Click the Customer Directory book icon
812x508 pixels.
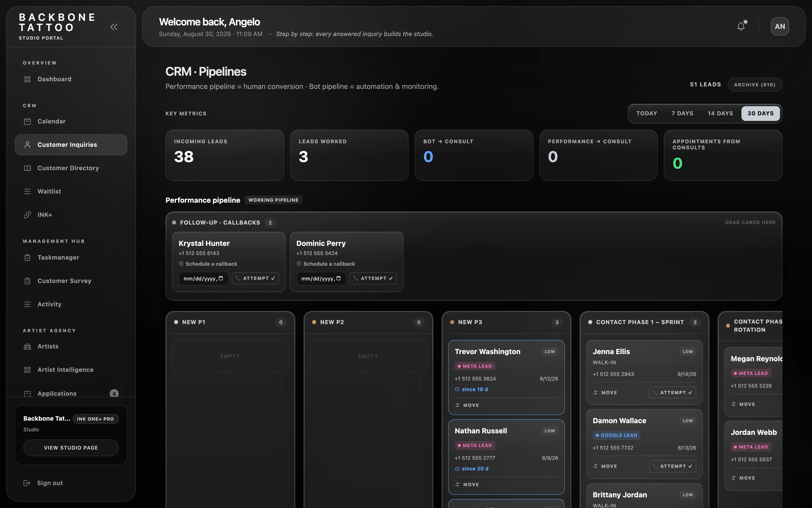pyautogui.click(x=27, y=168)
